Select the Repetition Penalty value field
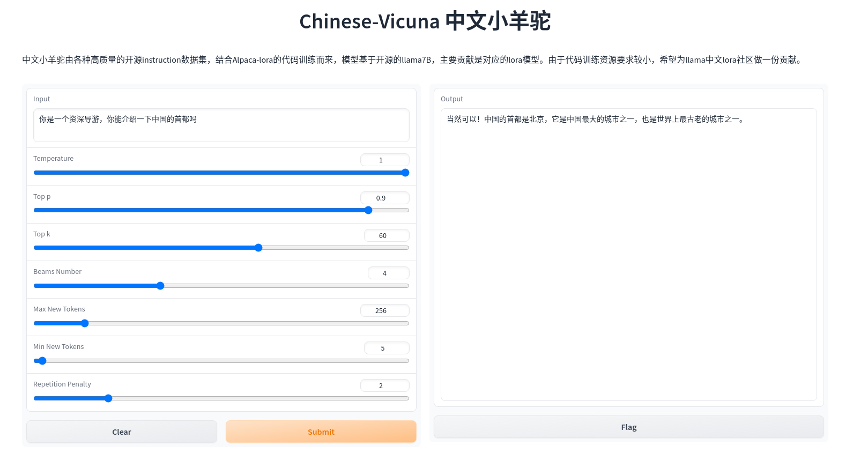The width and height of the screenshot is (868, 453). coord(385,385)
